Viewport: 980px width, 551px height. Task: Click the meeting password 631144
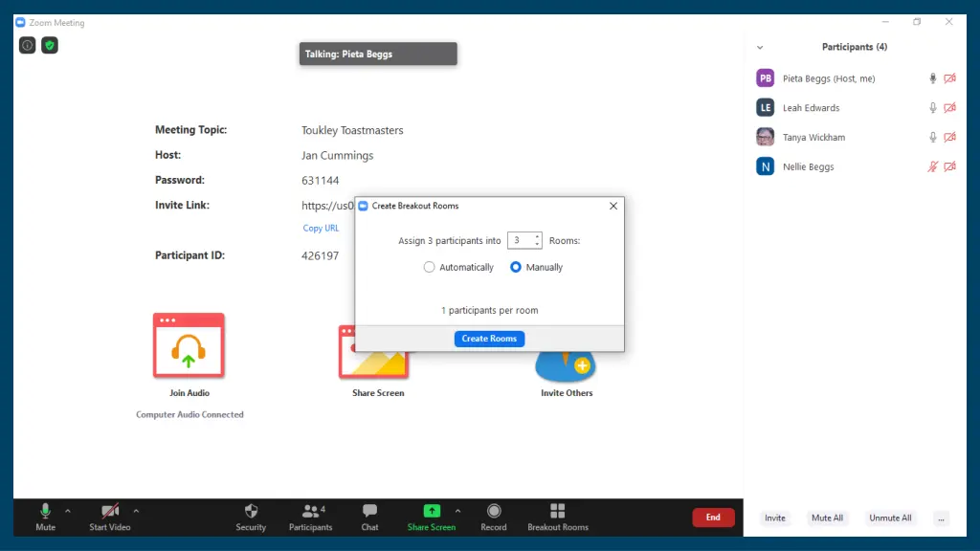[320, 181]
